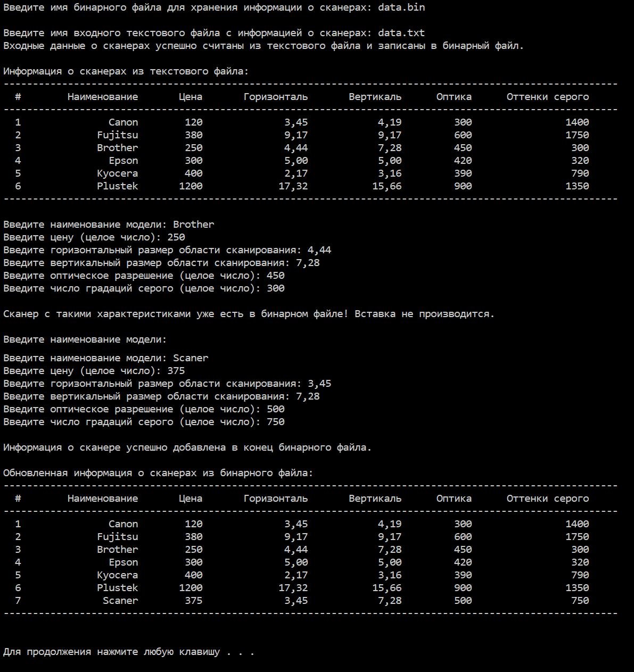Click the typed horizontal size "3,45" at the Scaner prompt

coord(319,384)
